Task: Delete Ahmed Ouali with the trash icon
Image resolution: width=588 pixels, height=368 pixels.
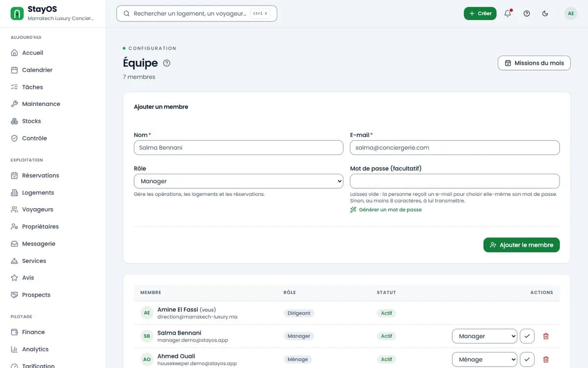Action: 546,359
